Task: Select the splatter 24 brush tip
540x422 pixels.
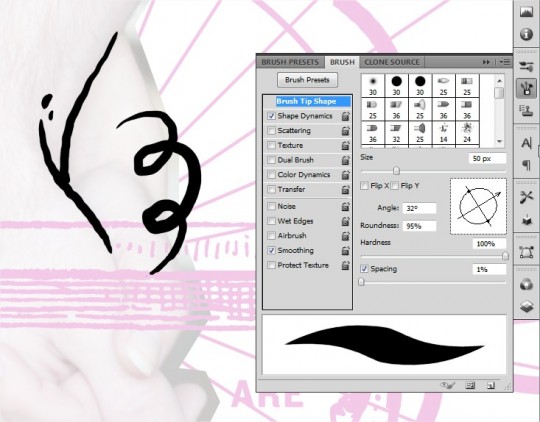Action: tap(467, 133)
